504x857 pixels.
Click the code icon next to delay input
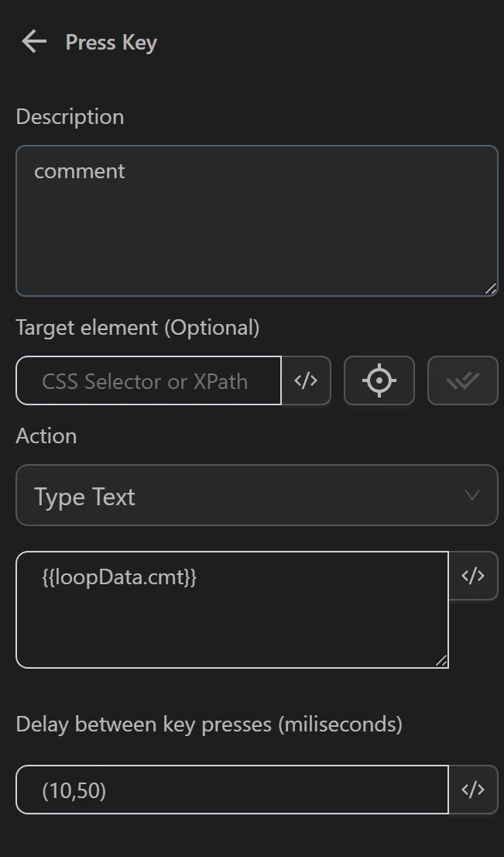[x=473, y=789]
